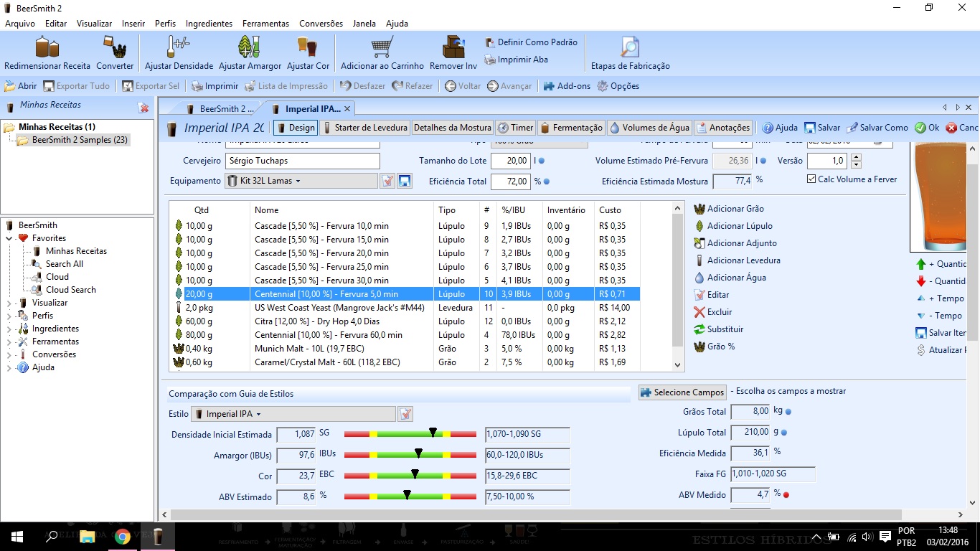Click Densidade Inicial Estimada range bar
This screenshot has height=551, width=980.
pos(410,434)
